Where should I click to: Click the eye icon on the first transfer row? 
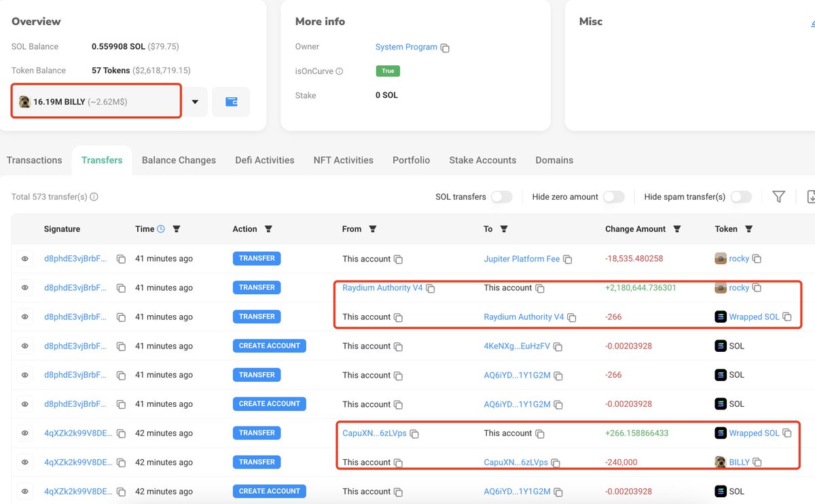tap(25, 258)
